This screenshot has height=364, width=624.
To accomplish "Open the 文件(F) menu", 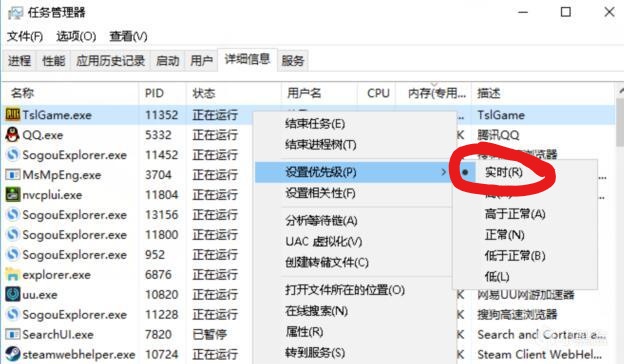I will tap(25, 37).
